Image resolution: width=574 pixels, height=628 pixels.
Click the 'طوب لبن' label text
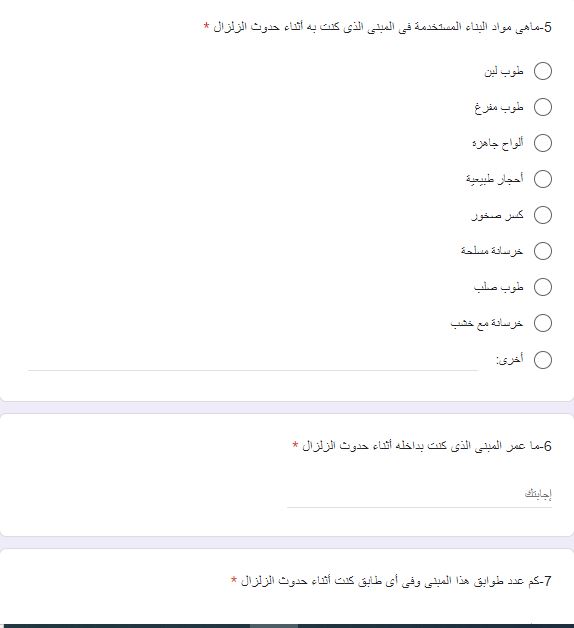504,71
